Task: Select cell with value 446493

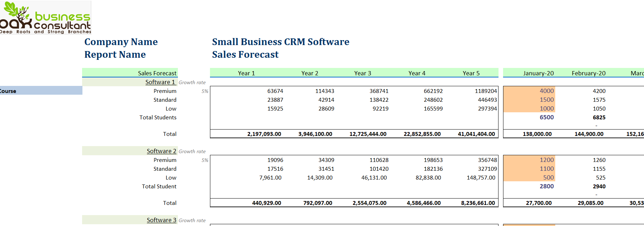Action: [x=488, y=100]
